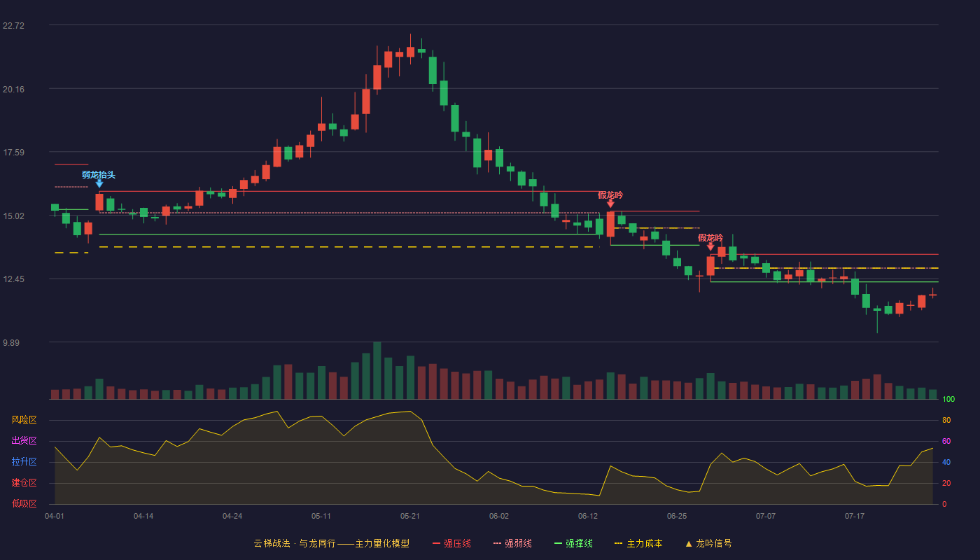980x560 pixels.
Task: Click the 假龙吟 arrow marker near 06-25
Action: (x=710, y=246)
